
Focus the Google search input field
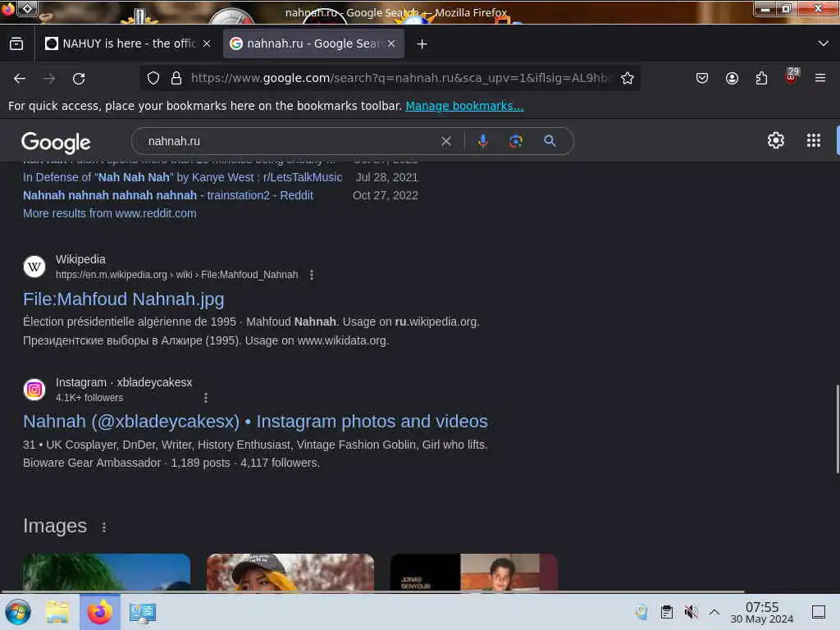pos(290,141)
